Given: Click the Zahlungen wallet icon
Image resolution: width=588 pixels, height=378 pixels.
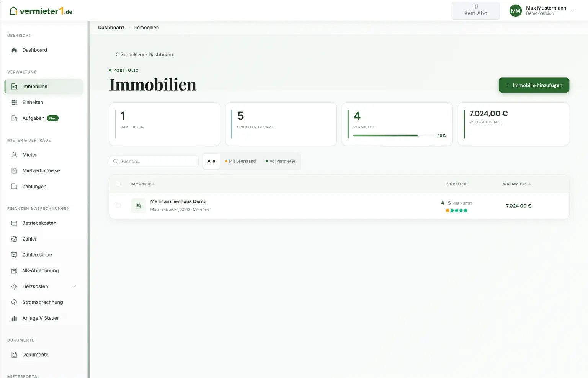Looking at the screenshot, I should pyautogui.click(x=14, y=187).
